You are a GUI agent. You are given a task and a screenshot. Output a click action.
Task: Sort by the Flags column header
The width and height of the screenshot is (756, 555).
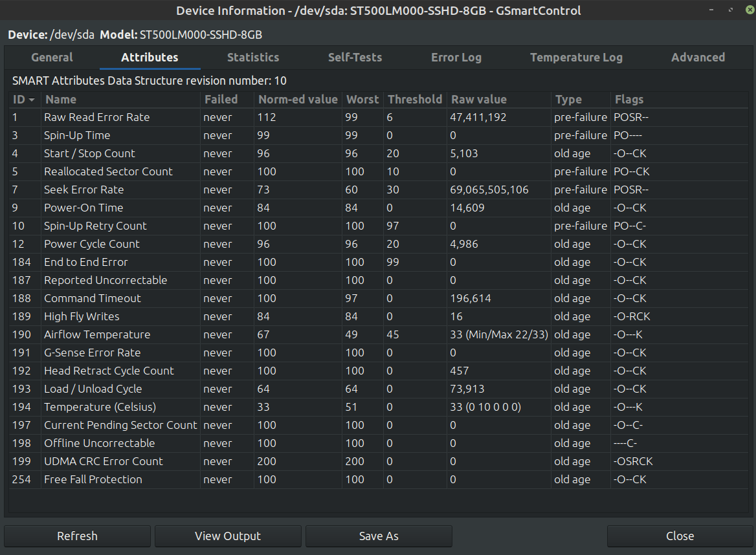coord(680,99)
